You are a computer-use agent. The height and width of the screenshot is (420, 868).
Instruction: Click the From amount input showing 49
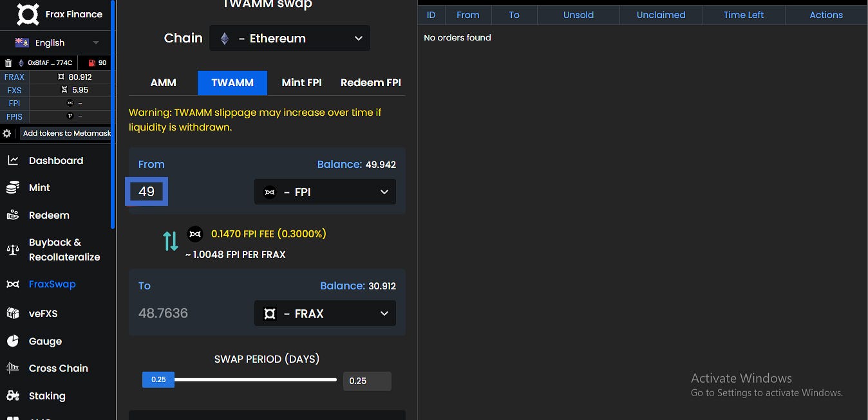click(x=146, y=192)
